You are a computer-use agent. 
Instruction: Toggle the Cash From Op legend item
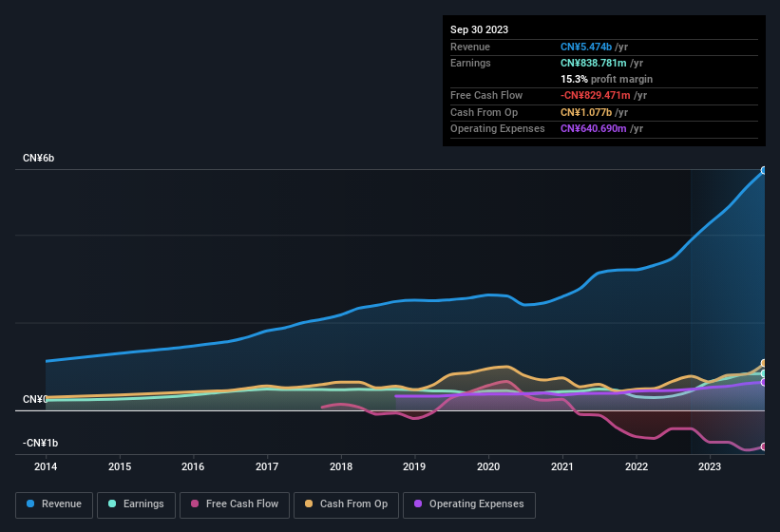point(344,504)
